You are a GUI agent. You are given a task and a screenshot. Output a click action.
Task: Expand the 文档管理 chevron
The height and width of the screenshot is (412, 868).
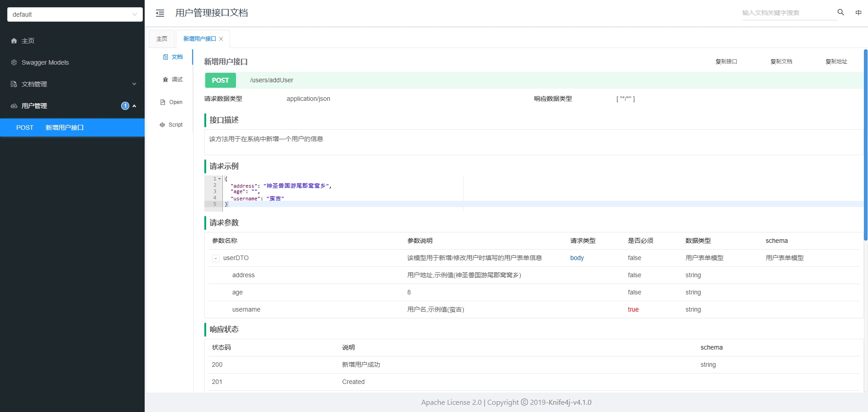pyautogui.click(x=134, y=84)
